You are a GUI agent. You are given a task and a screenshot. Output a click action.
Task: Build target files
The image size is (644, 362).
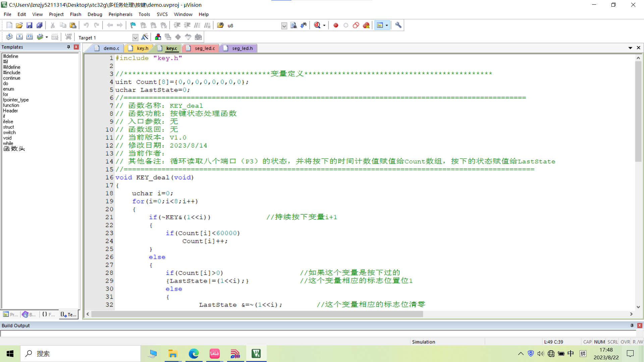pos(19,37)
